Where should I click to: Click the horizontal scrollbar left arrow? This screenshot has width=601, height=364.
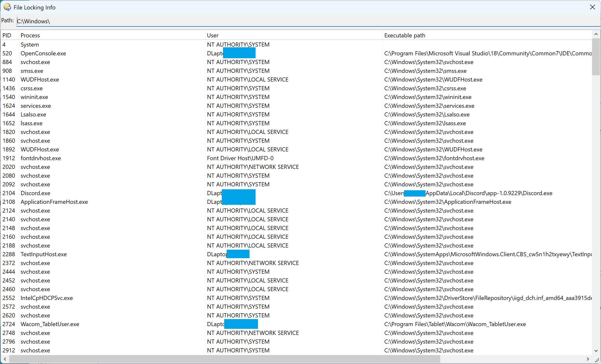(5, 359)
